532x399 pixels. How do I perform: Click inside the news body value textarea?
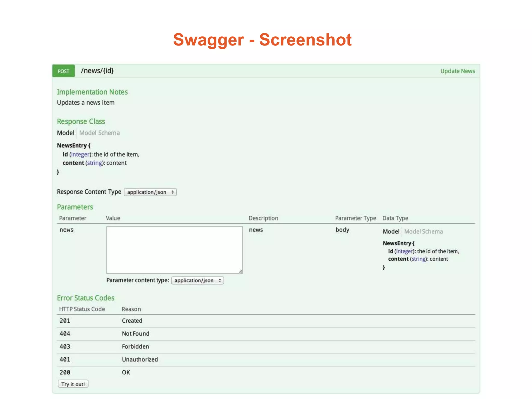point(175,250)
